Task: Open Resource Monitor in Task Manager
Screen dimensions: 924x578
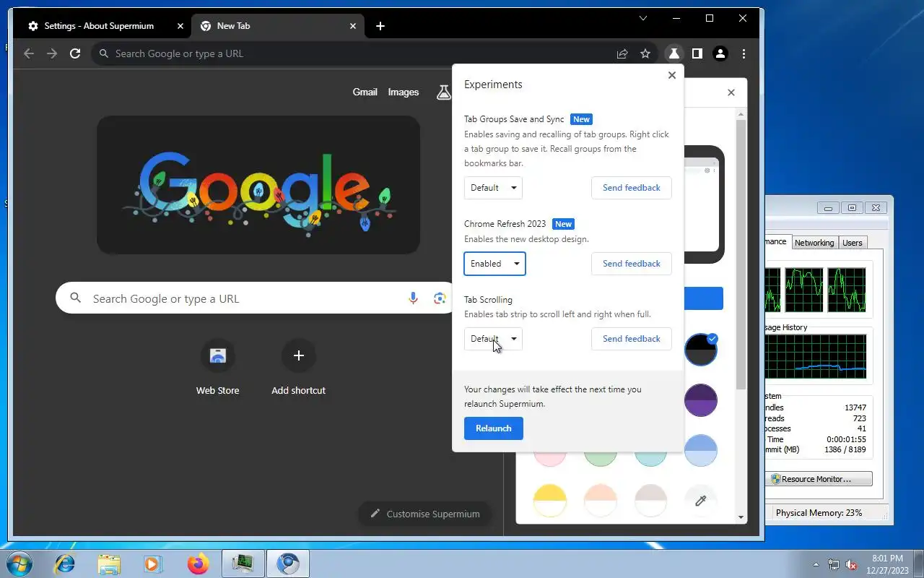Action: click(819, 479)
